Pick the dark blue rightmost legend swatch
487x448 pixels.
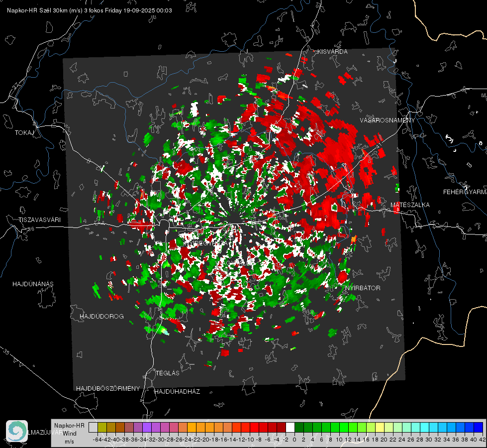coord(479,428)
